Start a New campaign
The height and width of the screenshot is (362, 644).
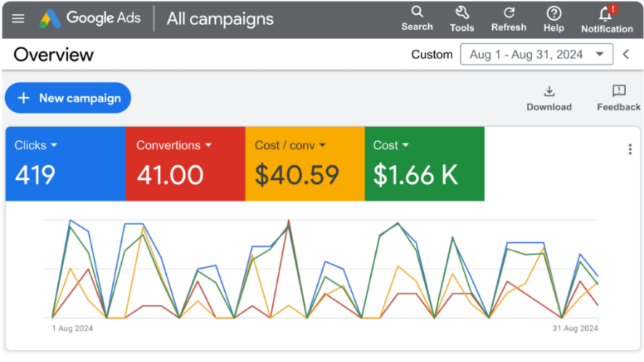68,98
